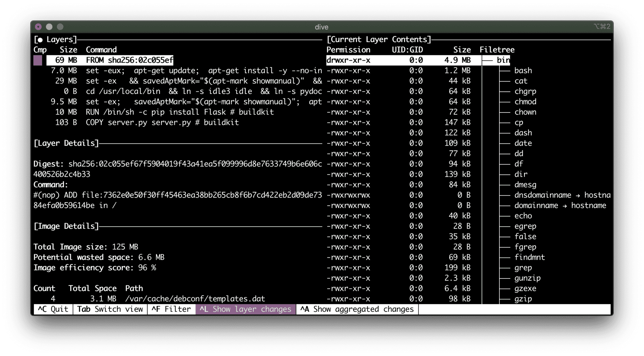Toggle ^A Show aggregated changes
Screen dimensions: 644x356
357,309
